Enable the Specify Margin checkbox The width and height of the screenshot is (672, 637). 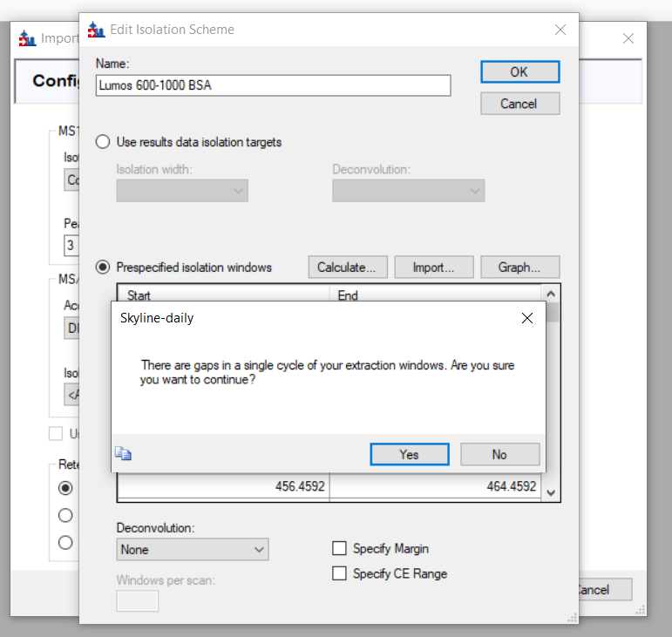340,549
